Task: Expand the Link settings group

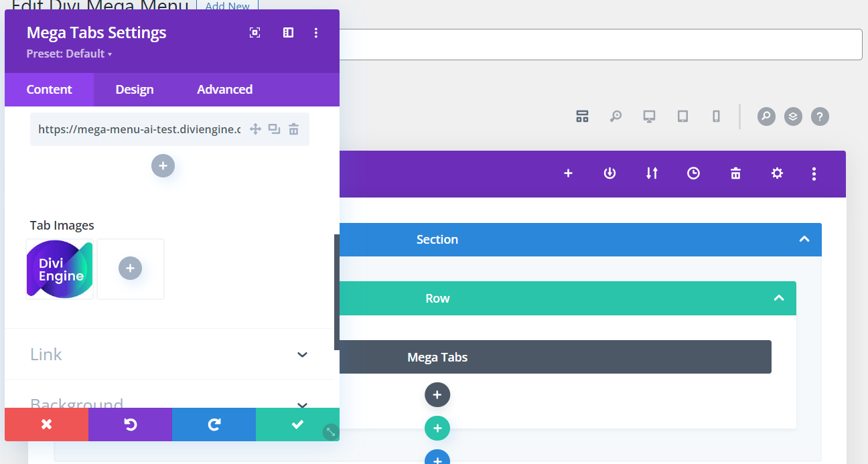Action: click(302, 354)
